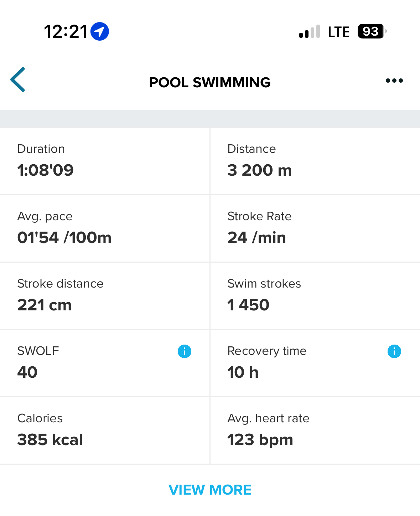The height and width of the screenshot is (516, 420).
Task: Select the Calories 385 kcal tile
Action: coord(105,430)
